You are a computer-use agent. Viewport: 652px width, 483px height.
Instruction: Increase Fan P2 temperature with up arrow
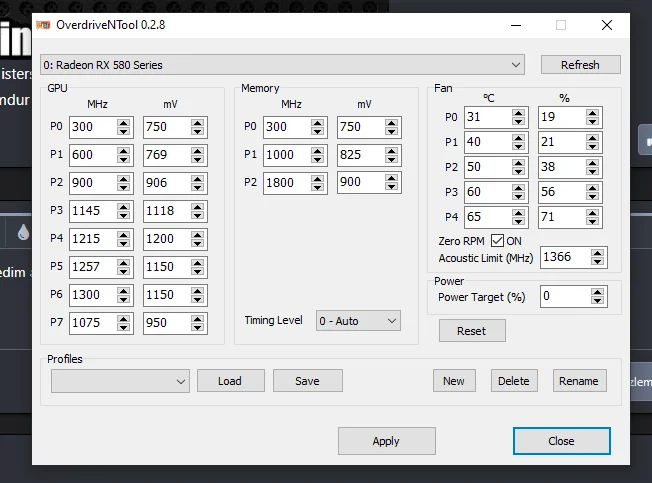tap(518, 163)
